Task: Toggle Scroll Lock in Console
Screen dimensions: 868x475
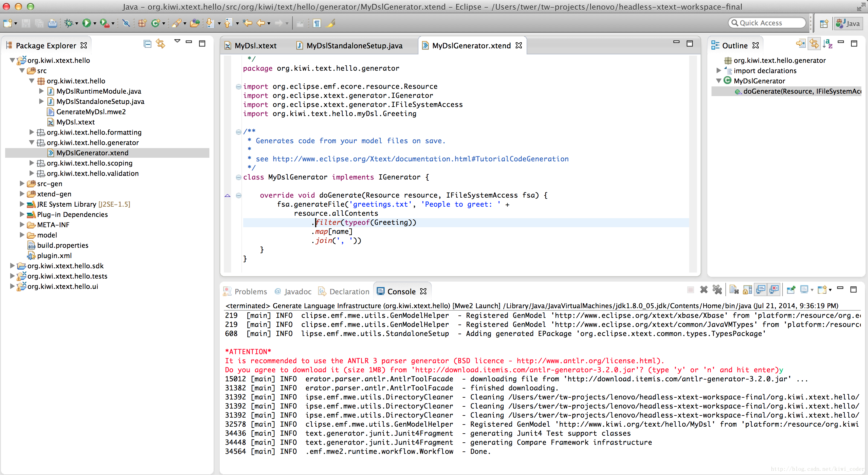Action: pos(747,290)
